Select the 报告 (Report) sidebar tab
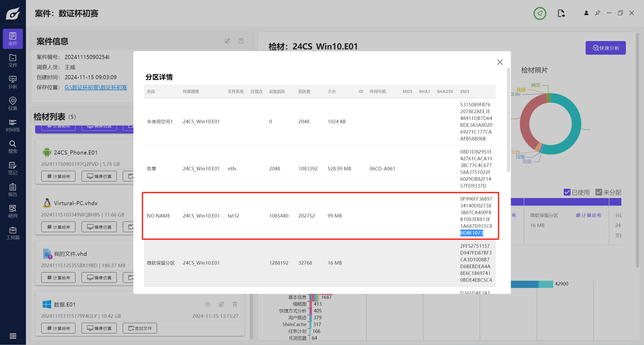This screenshot has width=644, height=345. click(x=13, y=190)
